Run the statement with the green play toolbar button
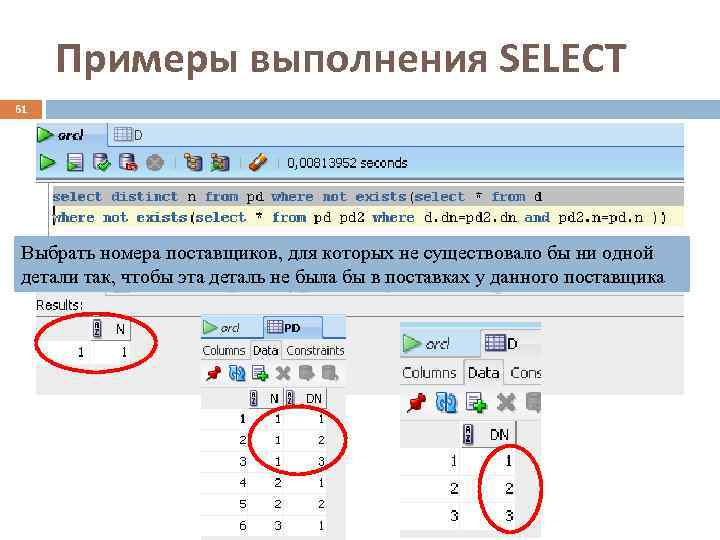 tap(47, 163)
